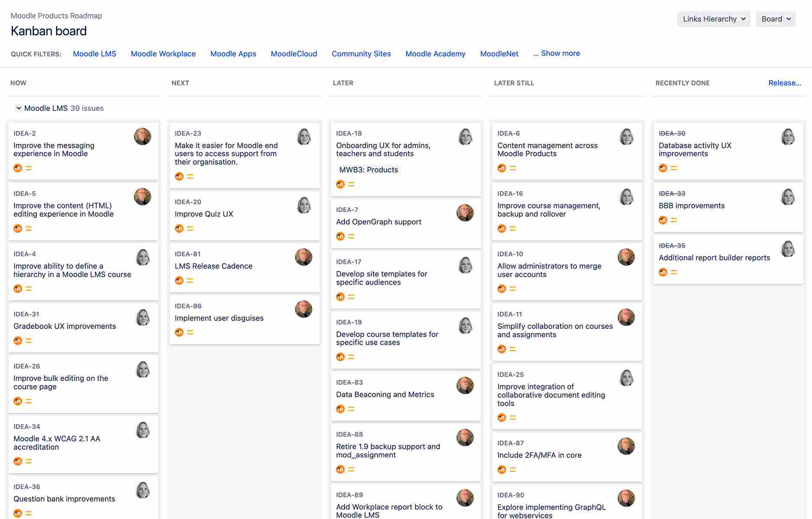The image size is (812, 519).
Task: Click the assignee avatar on IDEA-4 card
Action: point(142,257)
